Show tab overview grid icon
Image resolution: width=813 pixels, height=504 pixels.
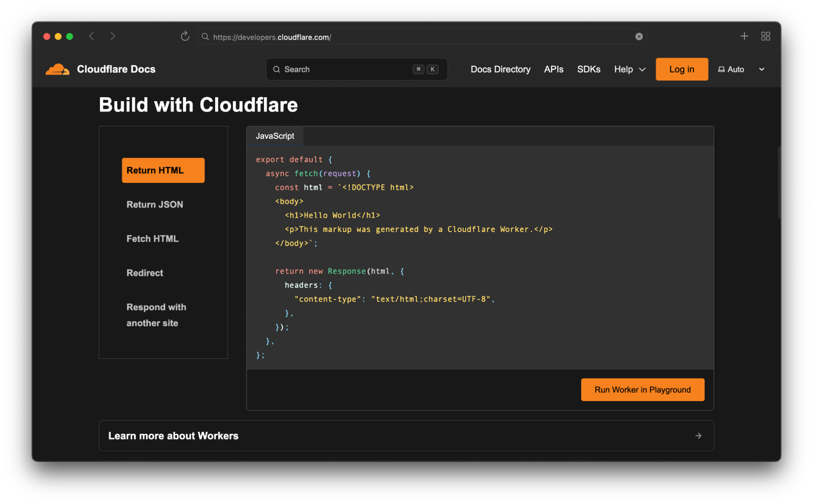[765, 37]
